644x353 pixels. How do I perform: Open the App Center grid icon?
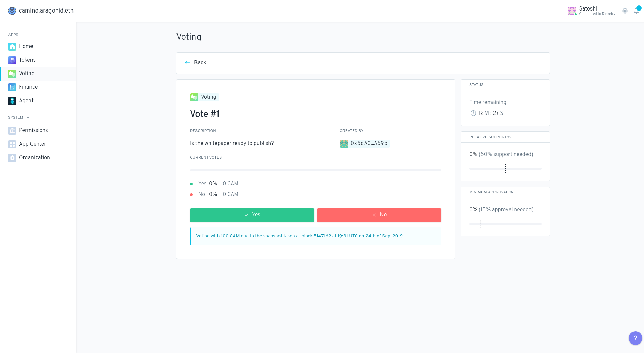12,144
